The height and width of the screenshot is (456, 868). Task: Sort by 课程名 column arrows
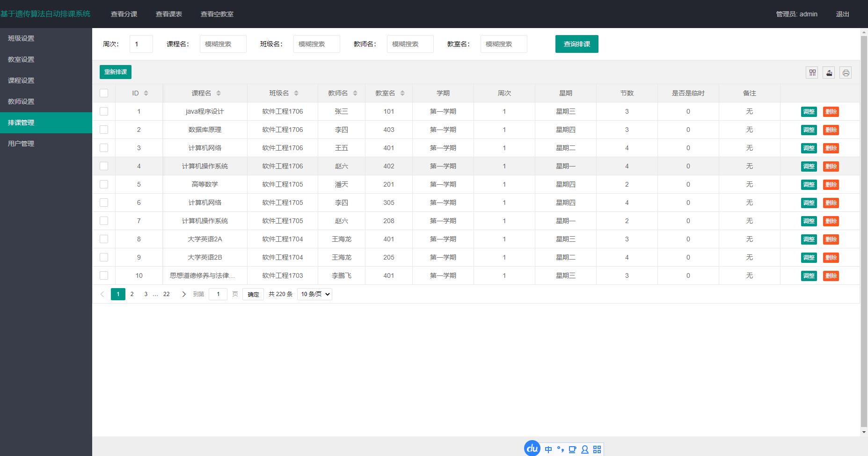(219, 93)
